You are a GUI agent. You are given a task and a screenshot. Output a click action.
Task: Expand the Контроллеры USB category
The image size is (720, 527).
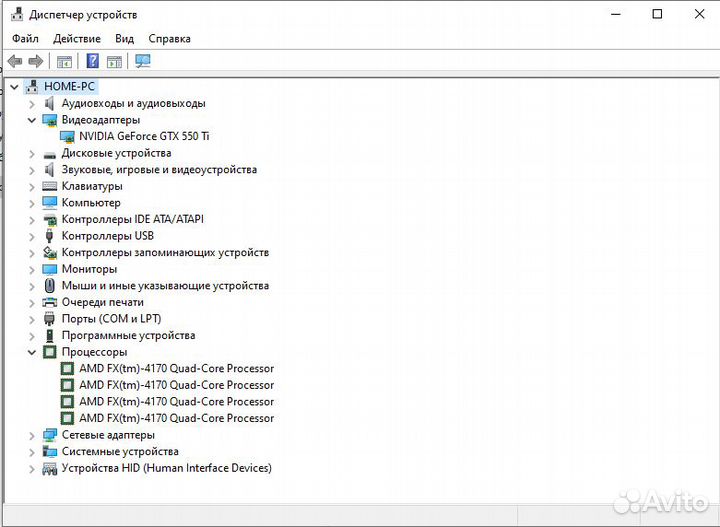point(32,236)
